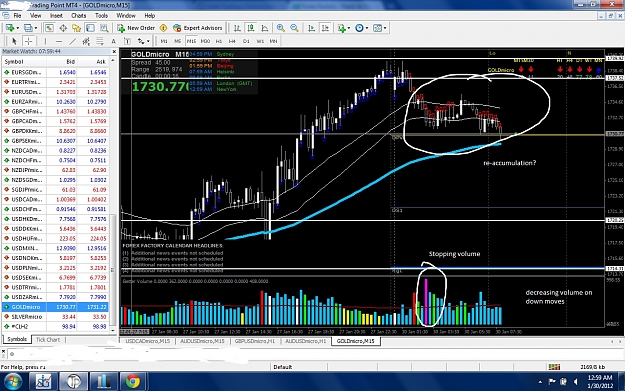625x391 pixels.
Task: Expand the new chart dropdown arrow
Action: coord(18,28)
